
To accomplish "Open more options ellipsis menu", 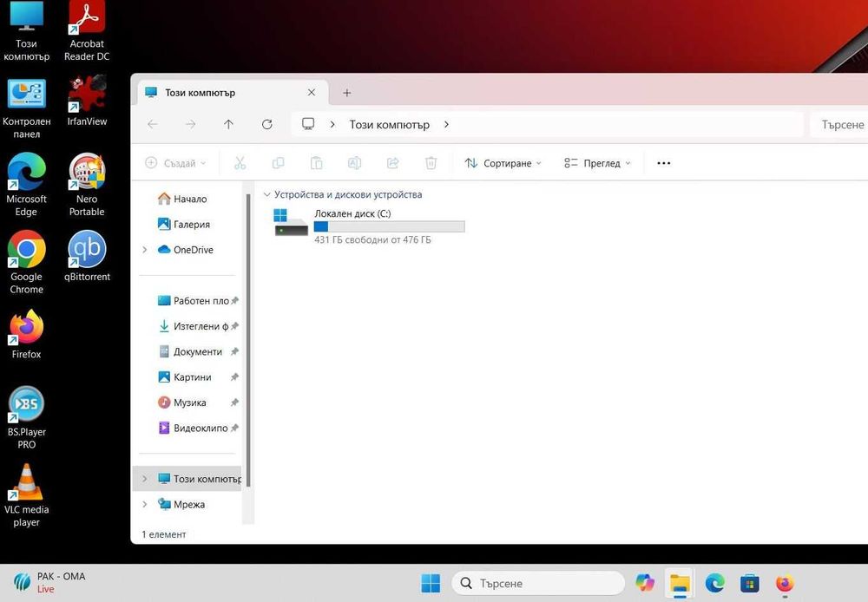I will coord(663,163).
